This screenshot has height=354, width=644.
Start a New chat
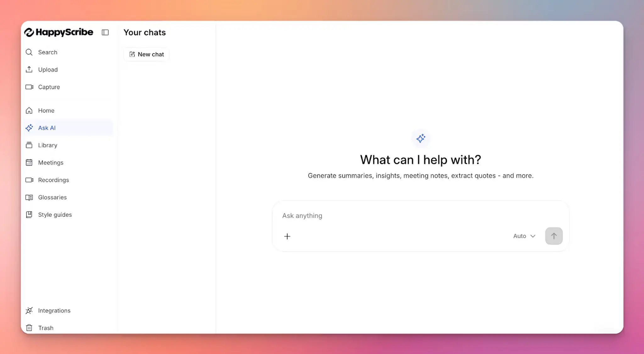tap(146, 54)
